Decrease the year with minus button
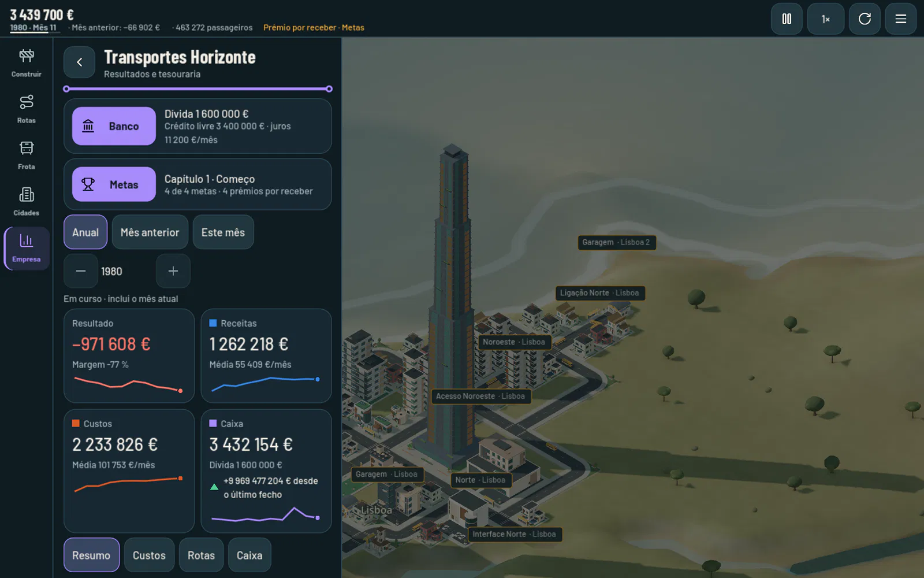This screenshot has height=578, width=924. [81, 271]
